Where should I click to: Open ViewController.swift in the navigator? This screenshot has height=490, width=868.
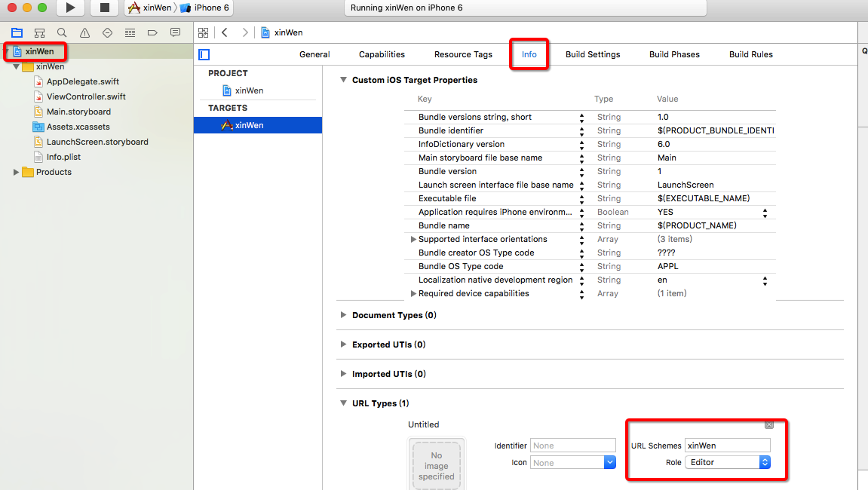[86, 96]
